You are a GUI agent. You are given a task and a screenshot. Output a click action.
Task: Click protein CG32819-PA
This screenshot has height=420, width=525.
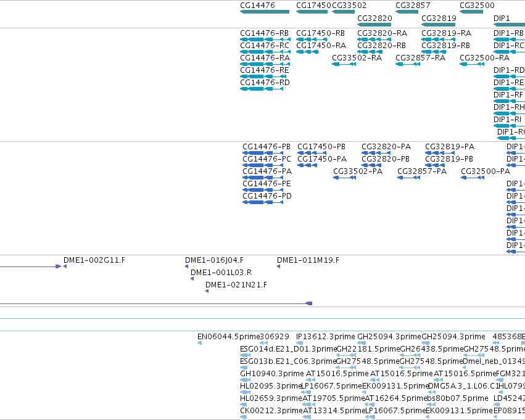click(440, 153)
